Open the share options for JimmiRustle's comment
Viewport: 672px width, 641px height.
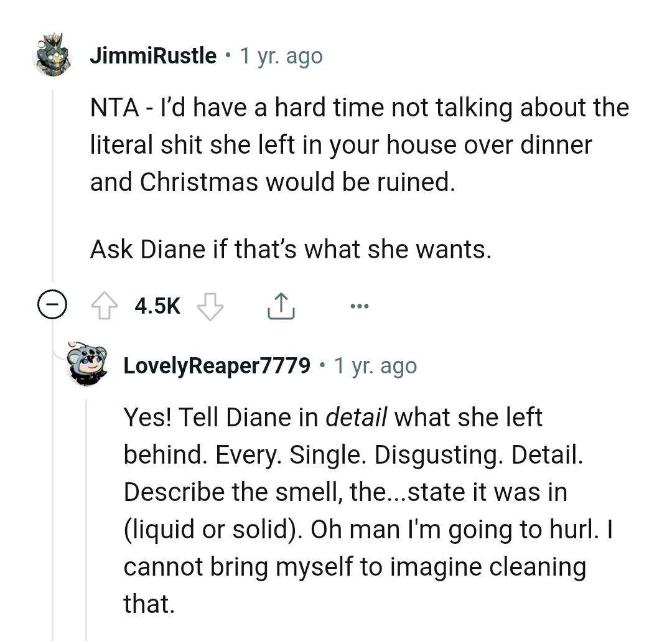coord(281,305)
